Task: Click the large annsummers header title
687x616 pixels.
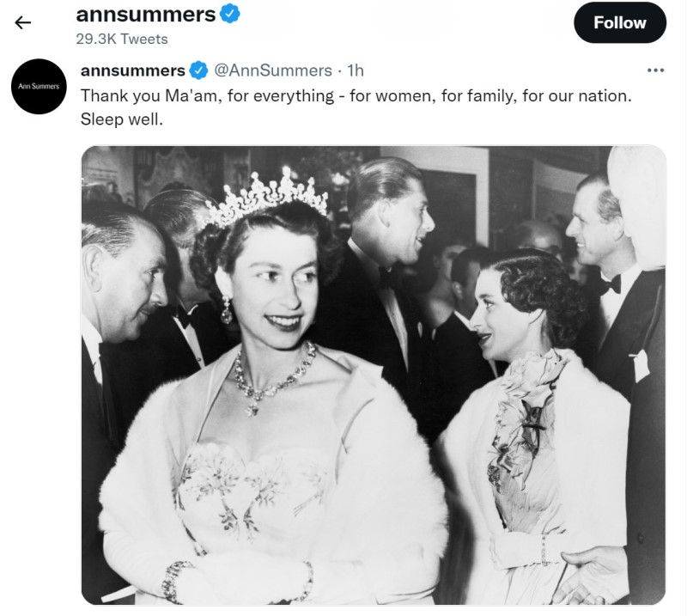Action: (x=145, y=14)
